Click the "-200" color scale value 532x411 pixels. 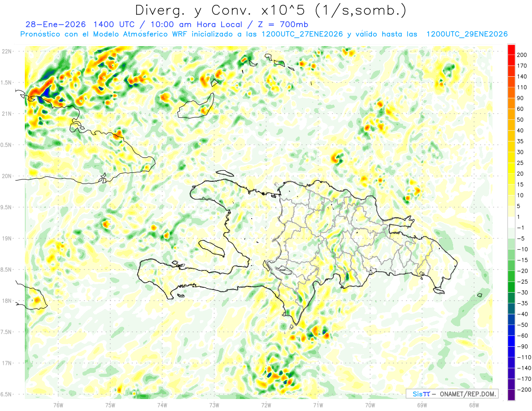coord(524,389)
